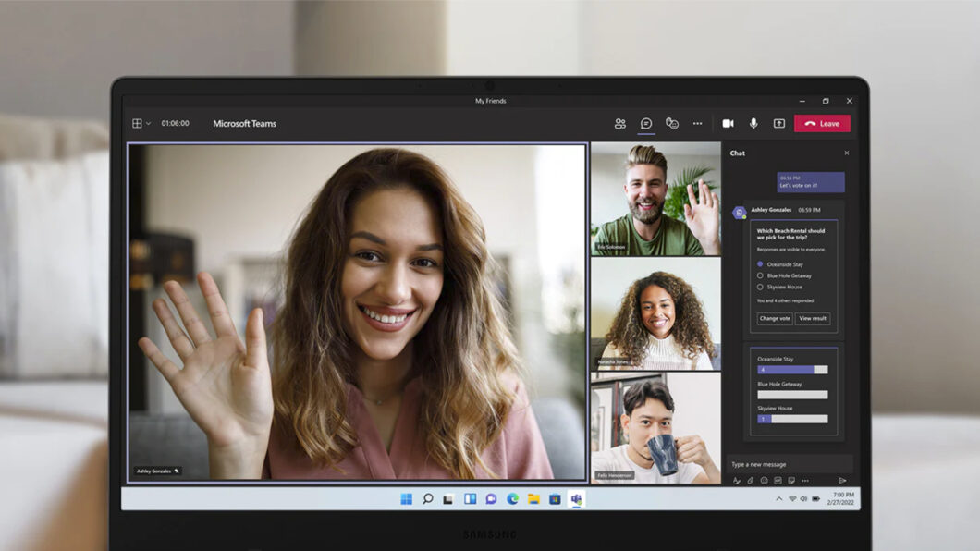Launch Microsoft Edge from taskbar
The image size is (980, 551).
512,498
